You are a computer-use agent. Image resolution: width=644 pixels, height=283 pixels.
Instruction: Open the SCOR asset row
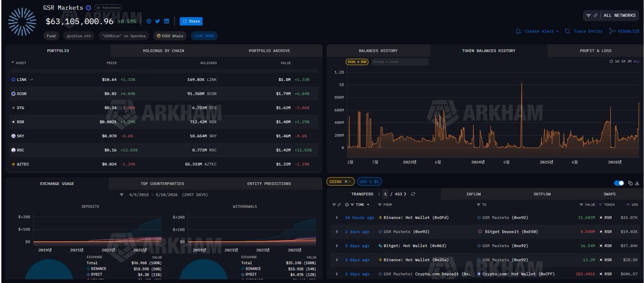(x=164, y=94)
